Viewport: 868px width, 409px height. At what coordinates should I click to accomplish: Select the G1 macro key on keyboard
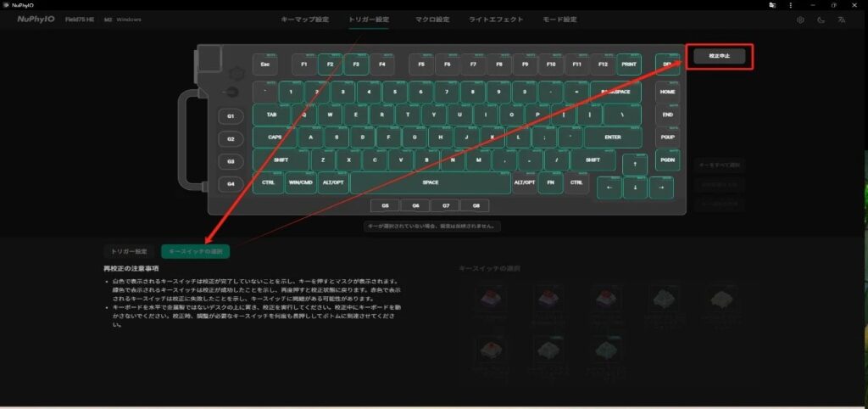(231, 116)
